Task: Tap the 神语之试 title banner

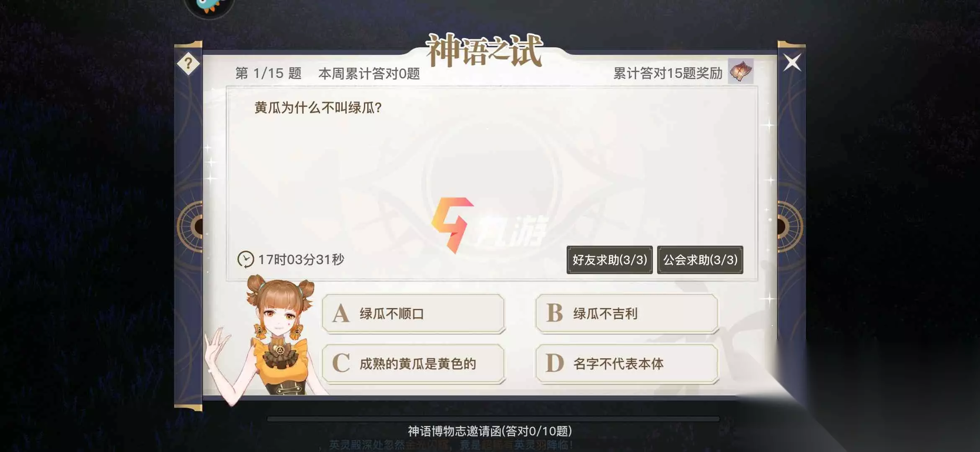Action: (x=484, y=50)
